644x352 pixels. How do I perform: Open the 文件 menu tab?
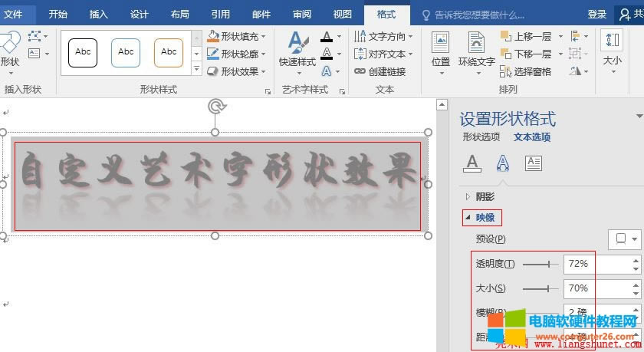coord(13,15)
